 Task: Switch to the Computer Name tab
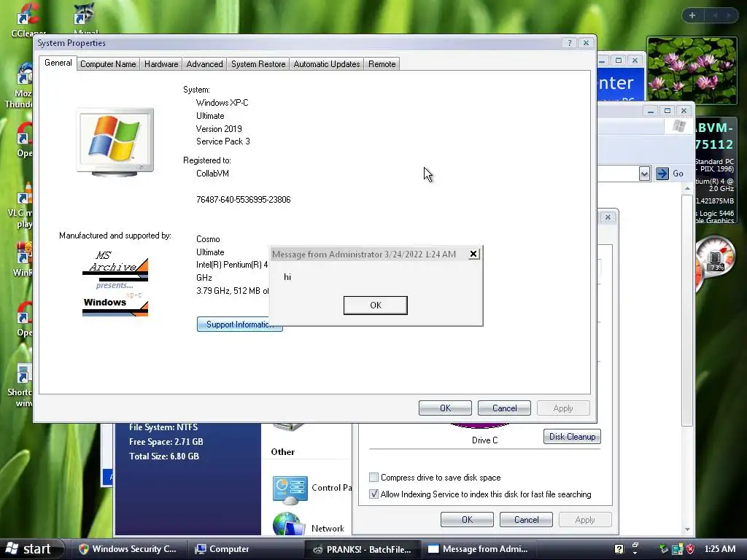pos(108,64)
